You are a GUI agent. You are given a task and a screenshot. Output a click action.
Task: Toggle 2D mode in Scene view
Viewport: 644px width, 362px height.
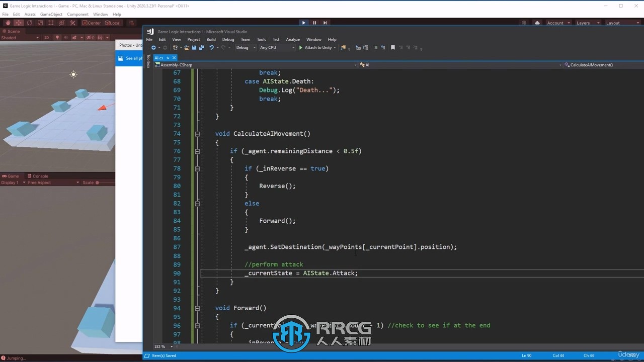click(47, 38)
